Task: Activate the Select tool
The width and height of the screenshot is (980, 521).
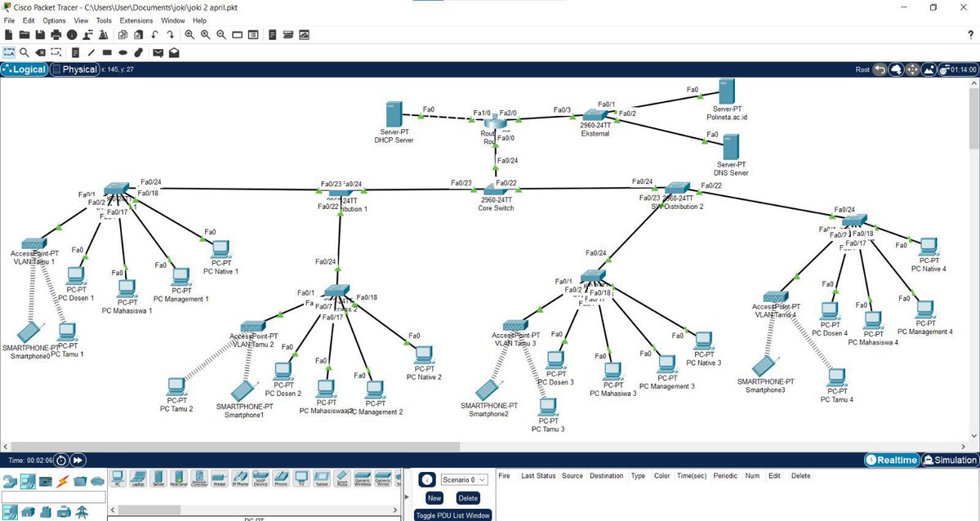Action: tap(9, 52)
